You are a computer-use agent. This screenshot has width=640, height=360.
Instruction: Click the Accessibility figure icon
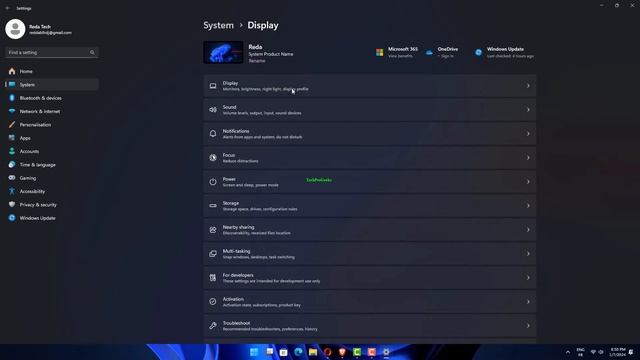(x=12, y=191)
